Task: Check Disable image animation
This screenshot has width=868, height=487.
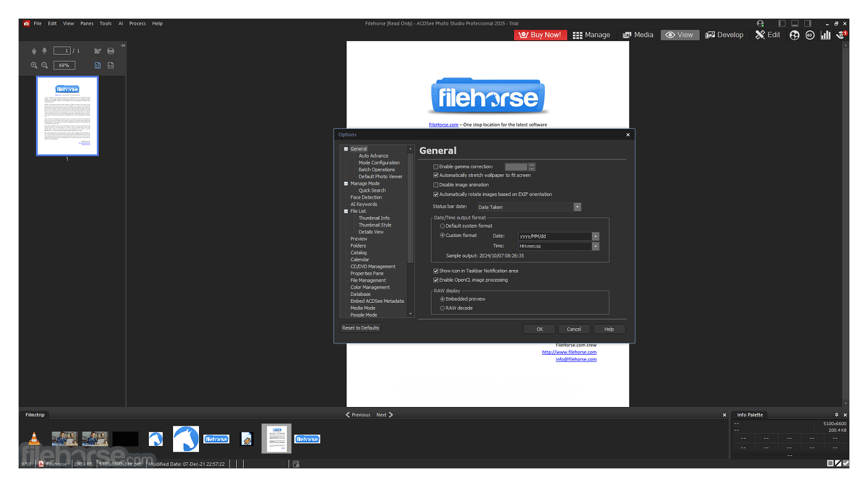Action: click(x=435, y=185)
